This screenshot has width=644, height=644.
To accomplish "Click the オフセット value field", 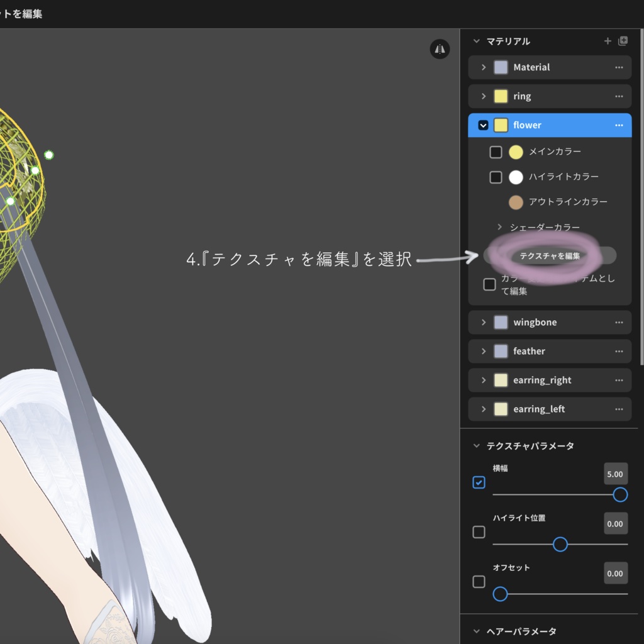I will [614, 573].
